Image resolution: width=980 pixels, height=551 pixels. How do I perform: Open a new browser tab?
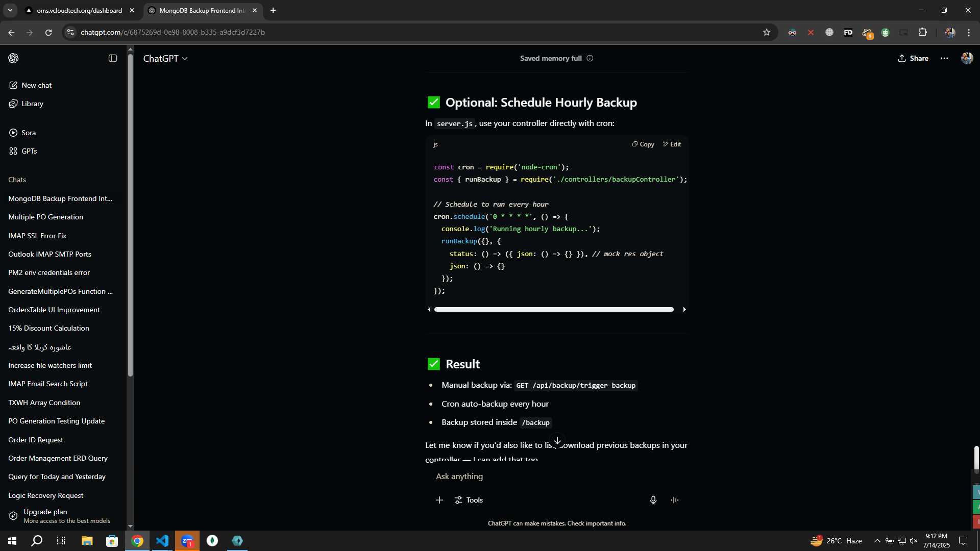pos(273,10)
